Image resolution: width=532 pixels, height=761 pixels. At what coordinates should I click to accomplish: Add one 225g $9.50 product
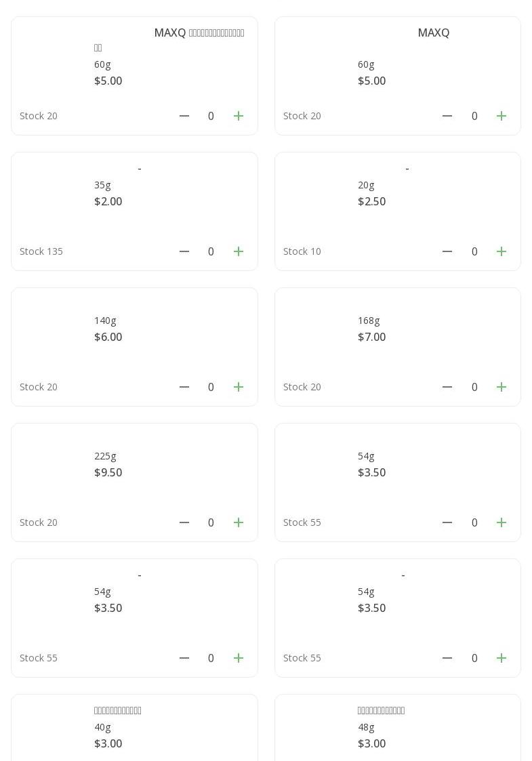click(239, 522)
